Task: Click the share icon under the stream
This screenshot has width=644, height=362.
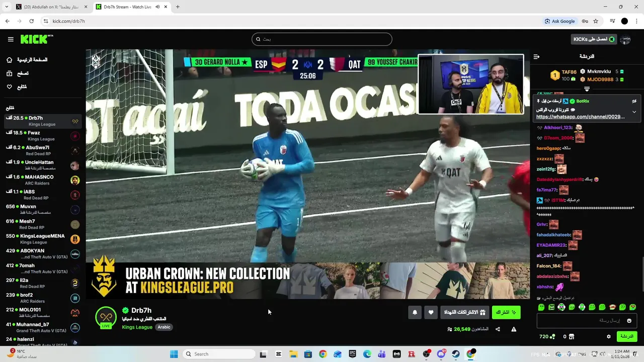Action: [498, 329]
